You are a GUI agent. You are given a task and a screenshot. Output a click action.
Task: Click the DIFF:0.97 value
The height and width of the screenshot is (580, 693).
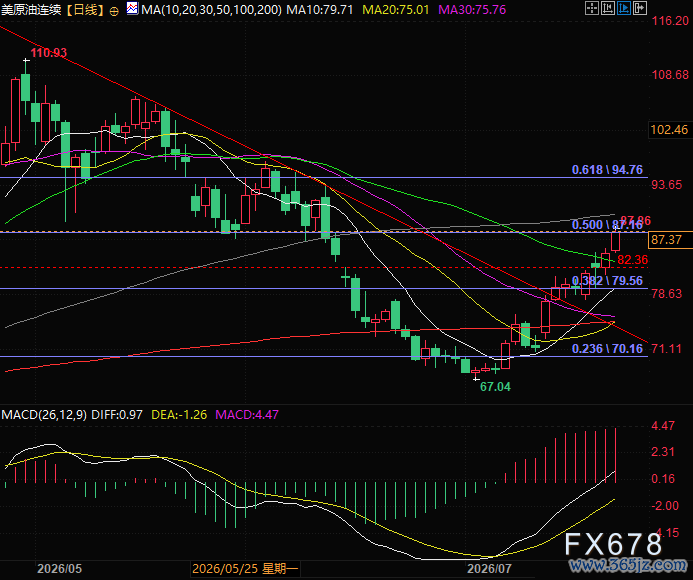[x=117, y=415]
